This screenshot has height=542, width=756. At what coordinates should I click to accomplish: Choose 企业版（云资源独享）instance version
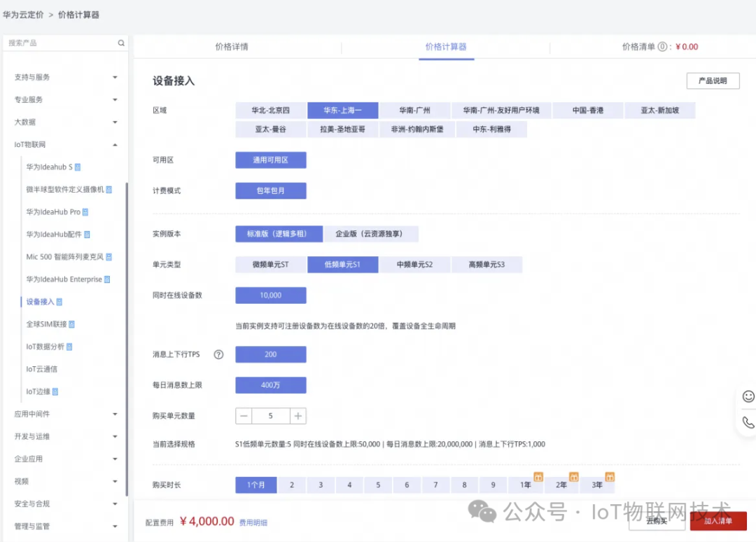370,234
